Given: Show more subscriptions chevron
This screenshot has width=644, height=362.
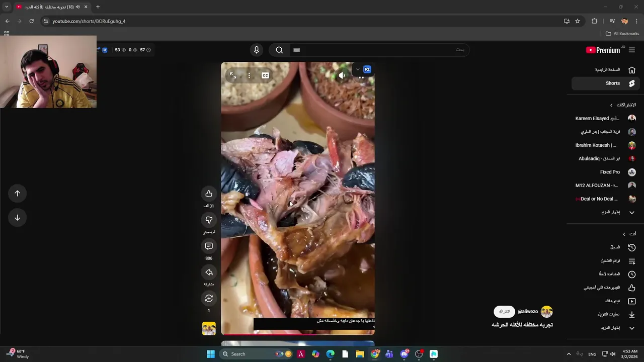Looking at the screenshot, I should tap(632, 212).
